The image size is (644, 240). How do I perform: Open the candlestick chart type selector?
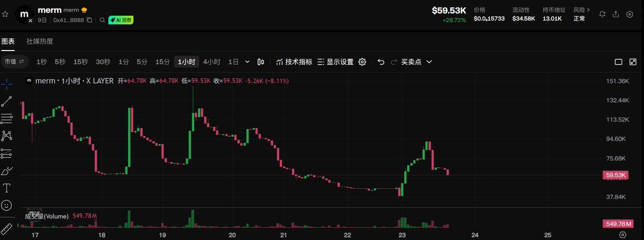coord(261,62)
